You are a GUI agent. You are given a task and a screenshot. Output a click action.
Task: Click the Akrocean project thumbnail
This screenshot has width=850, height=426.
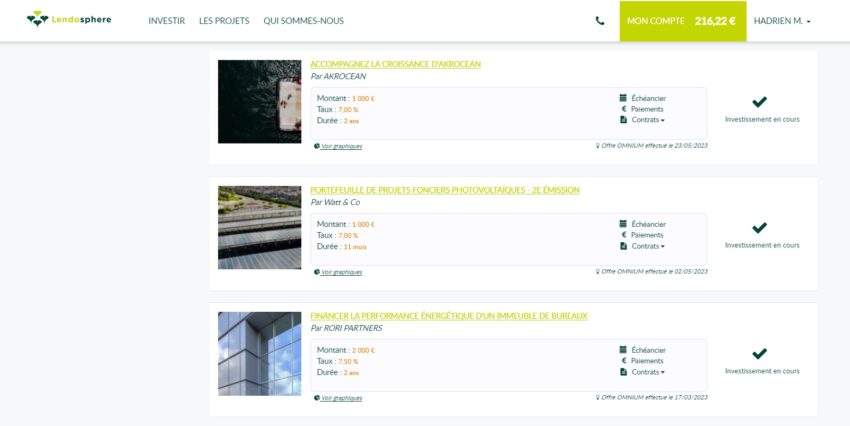point(259,101)
